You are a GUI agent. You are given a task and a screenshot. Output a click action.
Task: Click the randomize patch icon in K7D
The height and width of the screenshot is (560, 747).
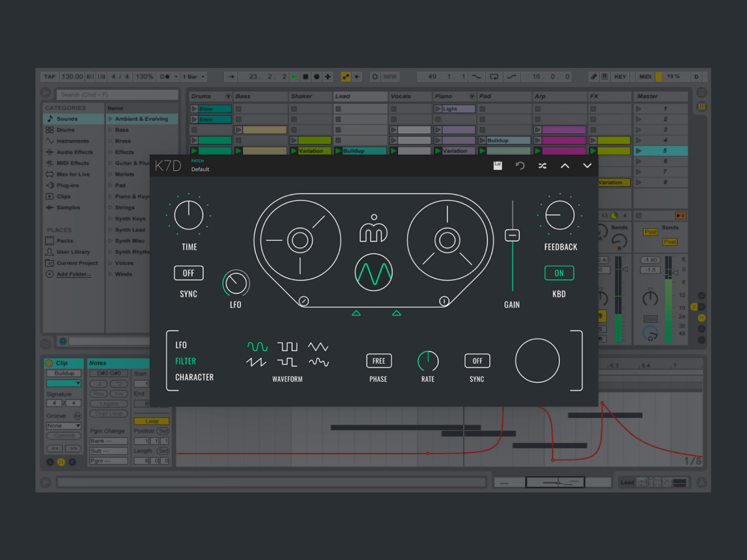pos(542,166)
